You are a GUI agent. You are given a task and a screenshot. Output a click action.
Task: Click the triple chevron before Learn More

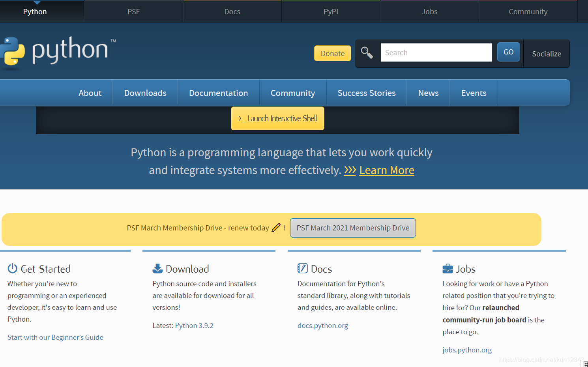pyautogui.click(x=350, y=170)
